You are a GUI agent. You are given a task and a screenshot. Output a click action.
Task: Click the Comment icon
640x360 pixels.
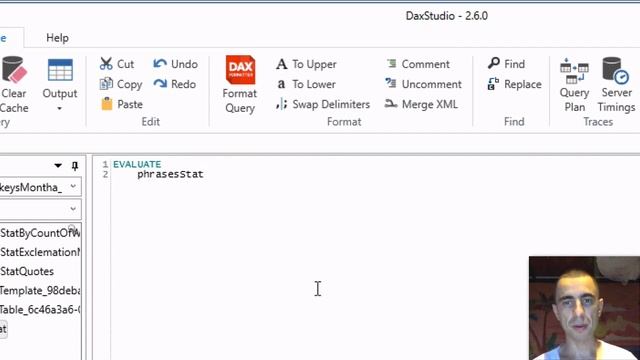point(391,64)
